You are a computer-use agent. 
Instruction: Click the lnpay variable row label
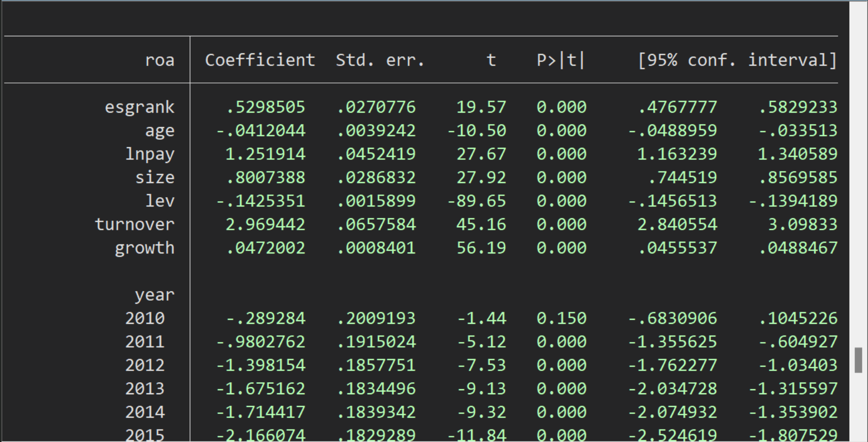149,154
